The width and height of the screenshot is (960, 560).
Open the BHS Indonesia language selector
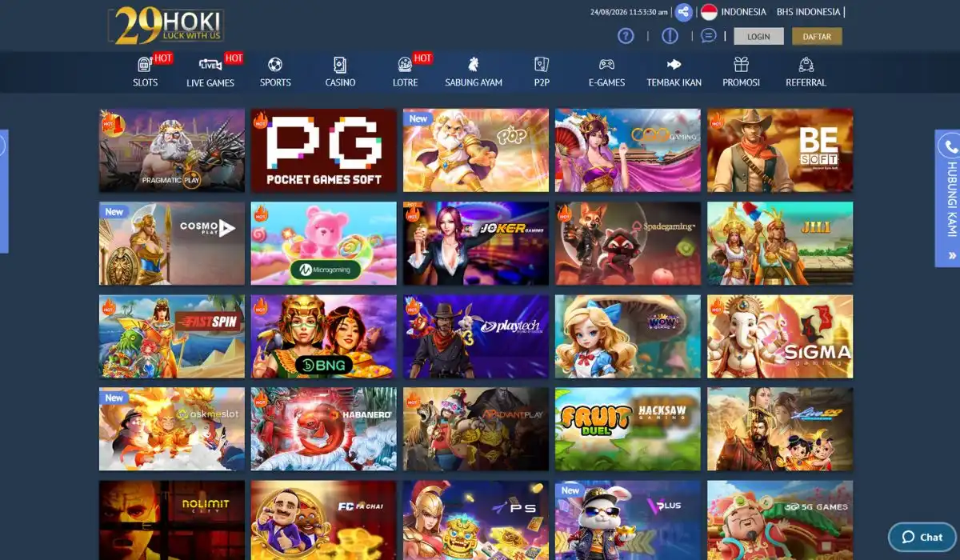tap(808, 12)
